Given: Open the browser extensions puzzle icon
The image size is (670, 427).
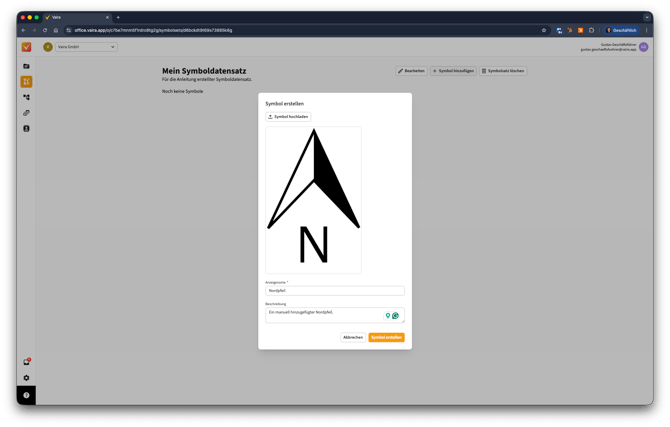Looking at the screenshot, I should (x=591, y=30).
